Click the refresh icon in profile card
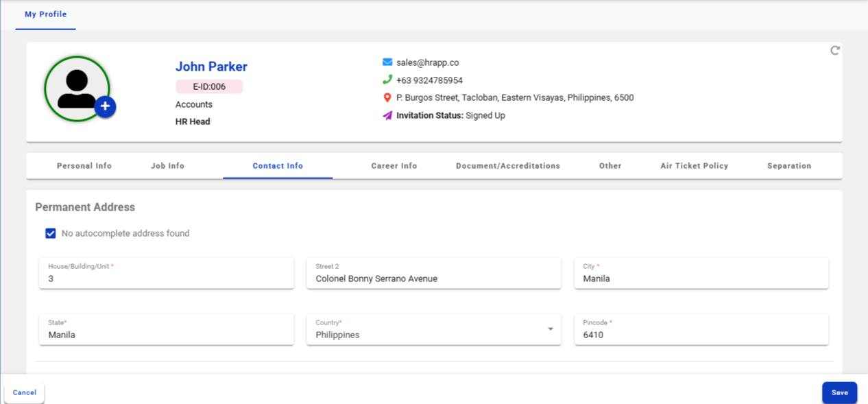Image resolution: width=868 pixels, height=404 pixels. pos(834,50)
